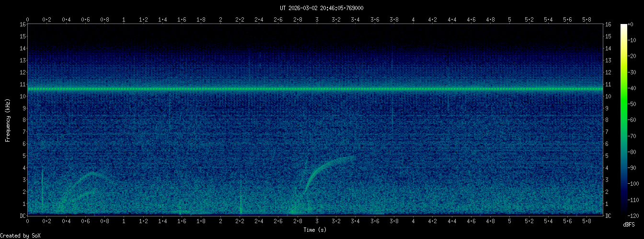
Task: Click the 16 kHz label on right axis
Action: tap(608, 24)
